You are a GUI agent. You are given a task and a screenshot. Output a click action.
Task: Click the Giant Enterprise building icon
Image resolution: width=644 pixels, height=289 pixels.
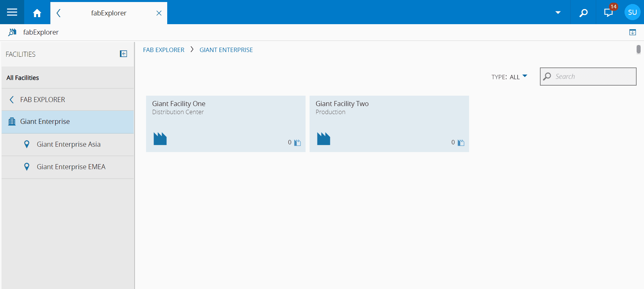pyautogui.click(x=12, y=122)
